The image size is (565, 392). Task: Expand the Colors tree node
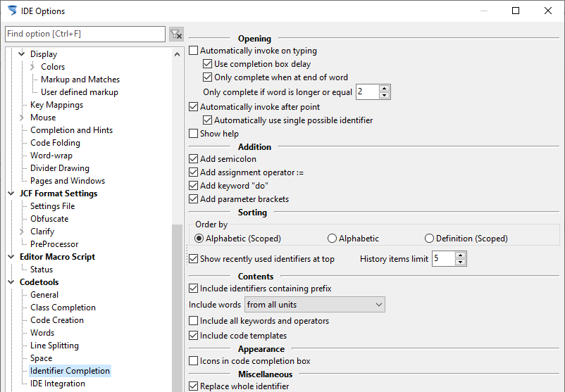coord(32,67)
